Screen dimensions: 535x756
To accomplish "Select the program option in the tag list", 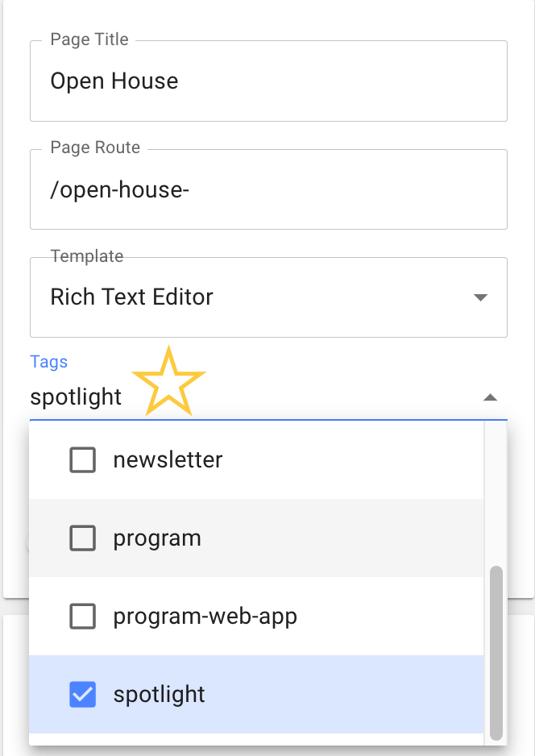I will [157, 538].
